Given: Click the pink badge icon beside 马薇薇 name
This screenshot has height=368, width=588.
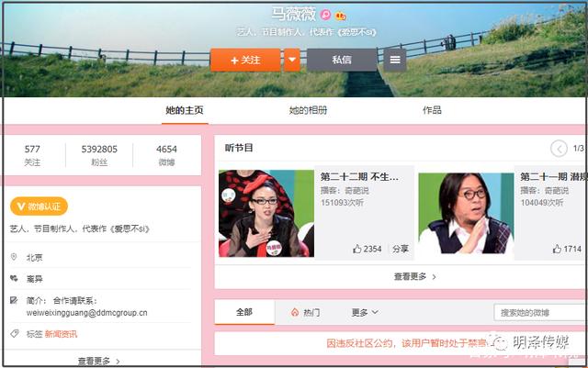Looking at the screenshot, I should [326, 15].
